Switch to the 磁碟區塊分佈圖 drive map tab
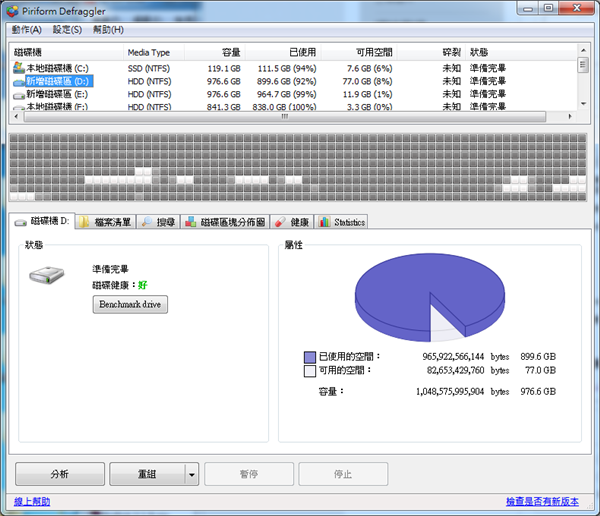600x516 pixels. (x=225, y=222)
